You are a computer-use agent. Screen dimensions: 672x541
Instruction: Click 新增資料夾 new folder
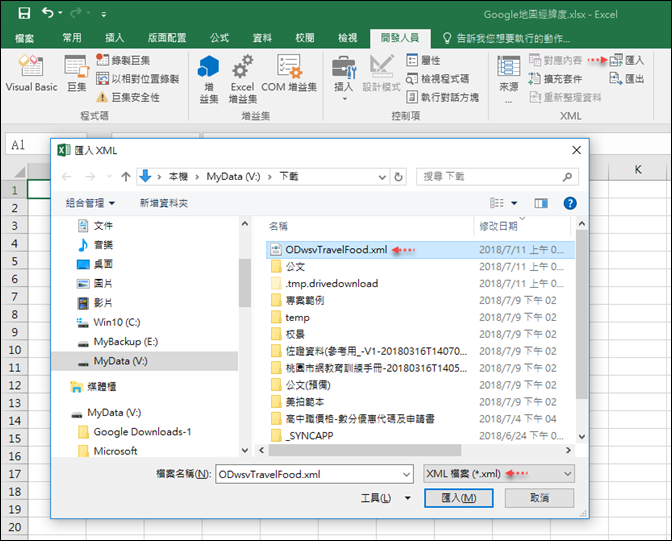tap(164, 203)
